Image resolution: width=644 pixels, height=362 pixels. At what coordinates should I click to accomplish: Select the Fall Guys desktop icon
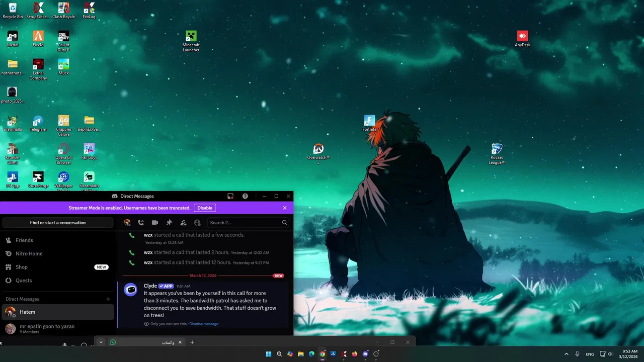click(x=89, y=151)
